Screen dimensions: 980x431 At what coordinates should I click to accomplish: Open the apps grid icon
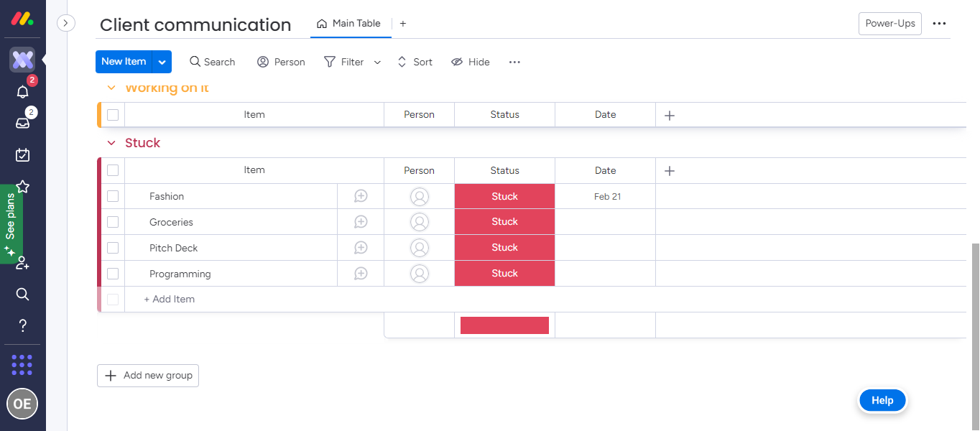(x=22, y=365)
